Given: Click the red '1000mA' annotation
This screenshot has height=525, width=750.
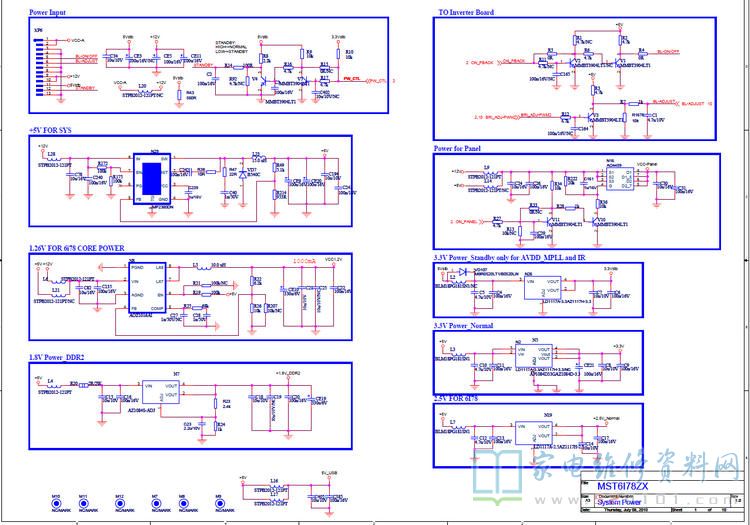Looking at the screenshot, I should [x=304, y=261].
